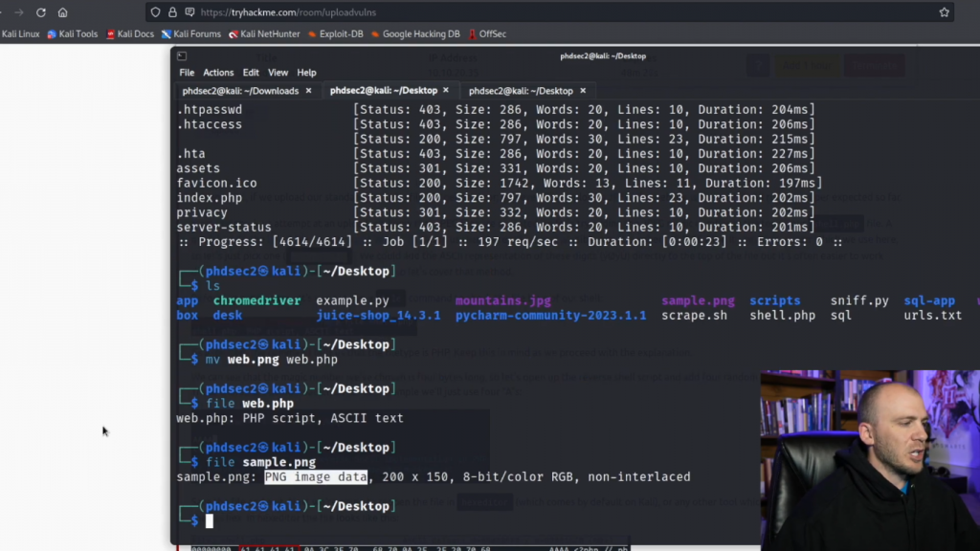Open the Exploit-DB bookmark
Viewport: 980px width, 551px height.
336,33
